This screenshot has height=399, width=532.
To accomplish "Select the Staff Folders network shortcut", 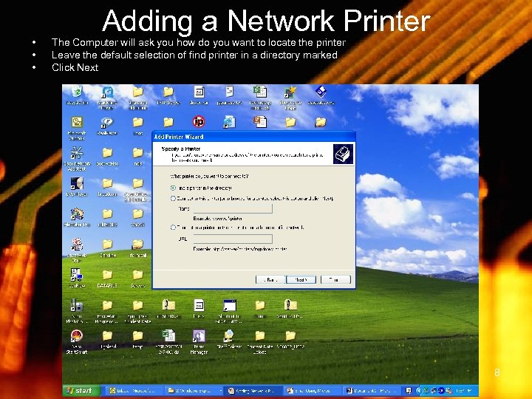I will click(x=229, y=336).
